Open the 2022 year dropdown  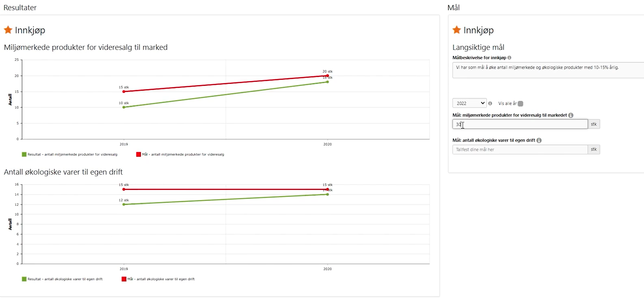click(469, 103)
